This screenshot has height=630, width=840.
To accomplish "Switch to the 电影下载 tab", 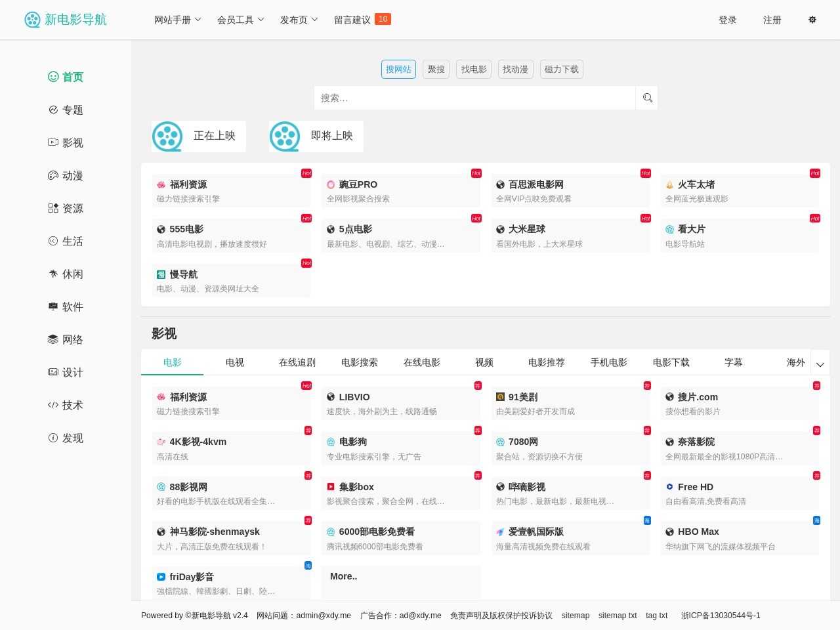I will [671, 362].
